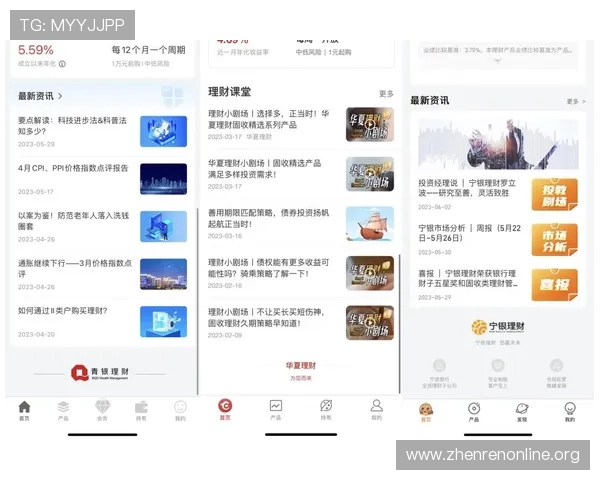Viewport: 600px width, 480px height.
Task: Tap 近一月年化收益率 label
Action: [x=243, y=52]
